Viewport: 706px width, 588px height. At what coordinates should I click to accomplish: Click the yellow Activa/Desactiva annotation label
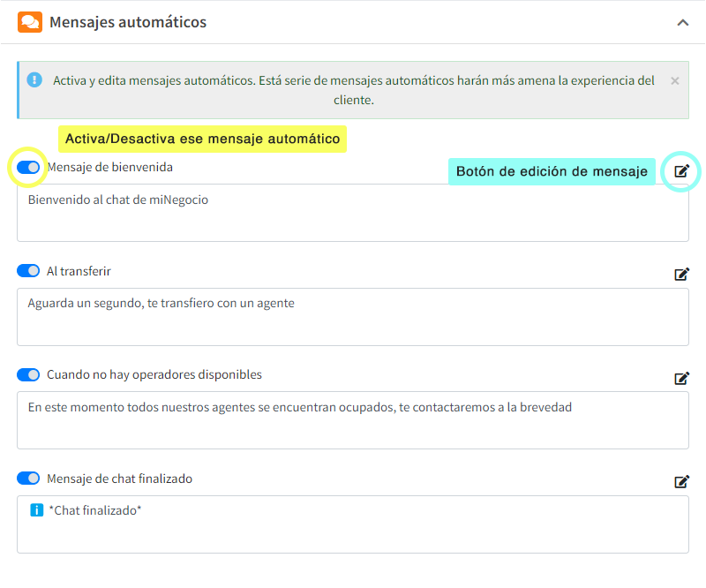[x=202, y=139]
